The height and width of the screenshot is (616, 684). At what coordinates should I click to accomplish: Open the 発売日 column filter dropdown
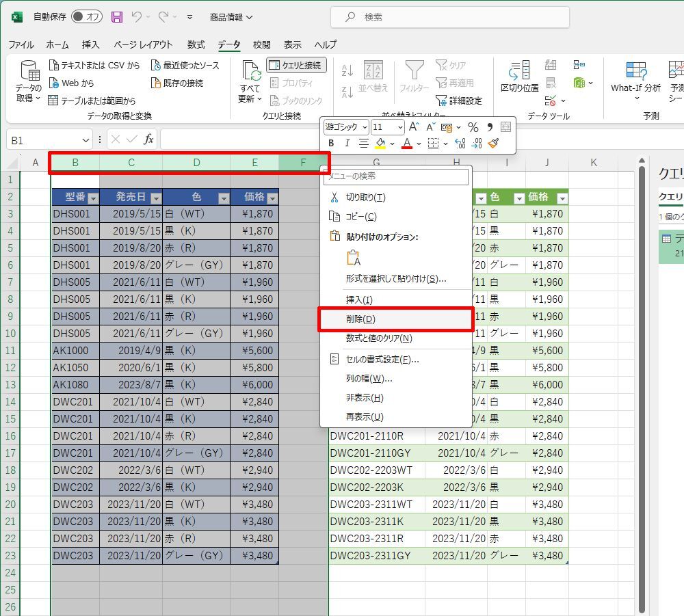tap(155, 198)
